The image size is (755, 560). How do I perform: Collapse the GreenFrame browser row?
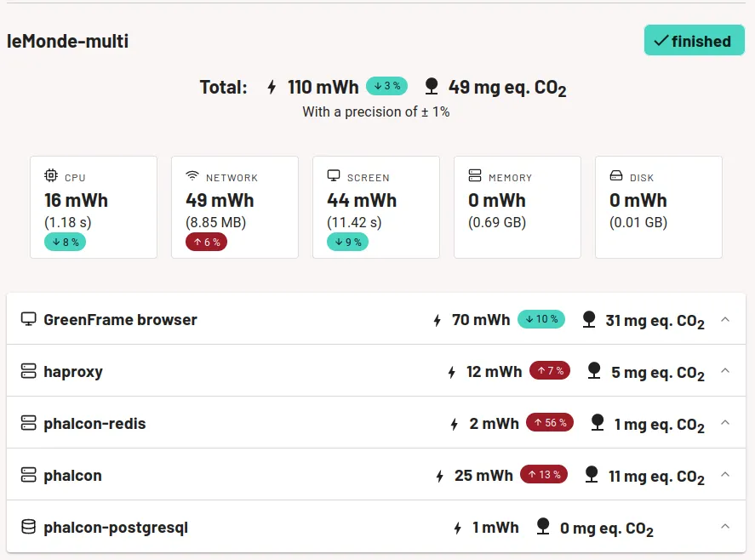(725, 319)
